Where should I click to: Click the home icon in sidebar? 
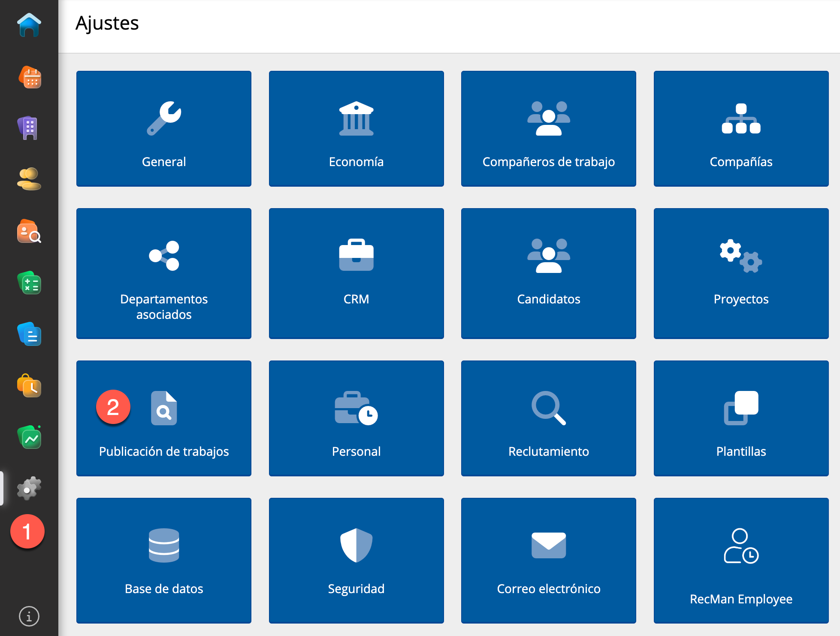click(x=29, y=25)
